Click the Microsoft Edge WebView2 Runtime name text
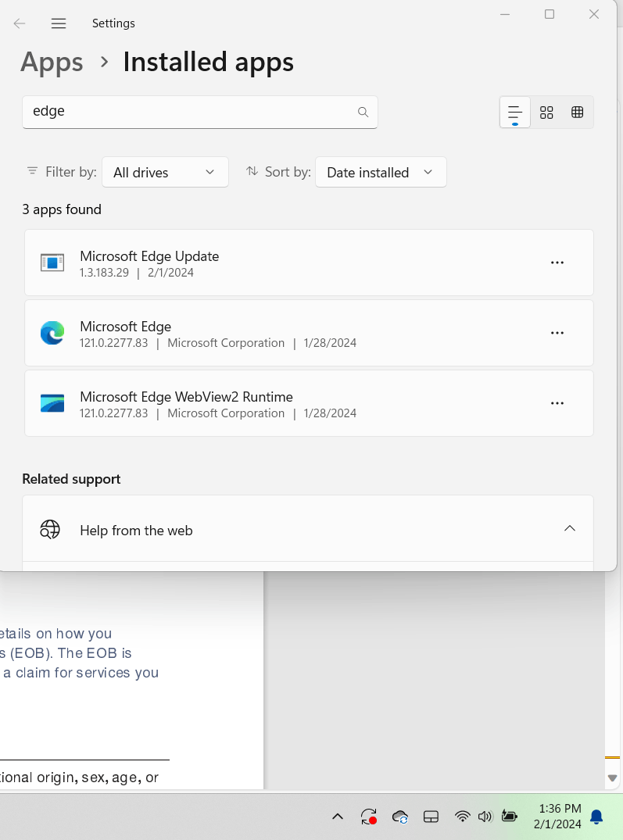The image size is (623, 840). pyautogui.click(x=186, y=396)
